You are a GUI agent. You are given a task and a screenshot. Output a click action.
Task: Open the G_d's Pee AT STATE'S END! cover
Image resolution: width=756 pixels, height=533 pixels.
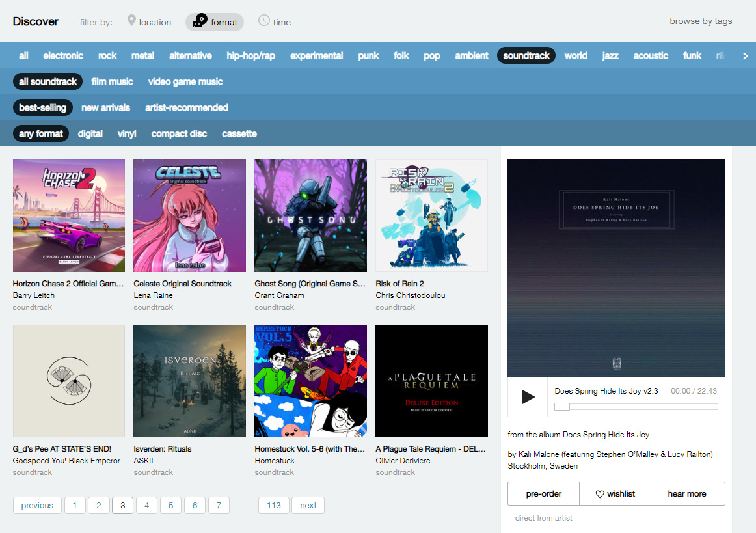click(69, 381)
